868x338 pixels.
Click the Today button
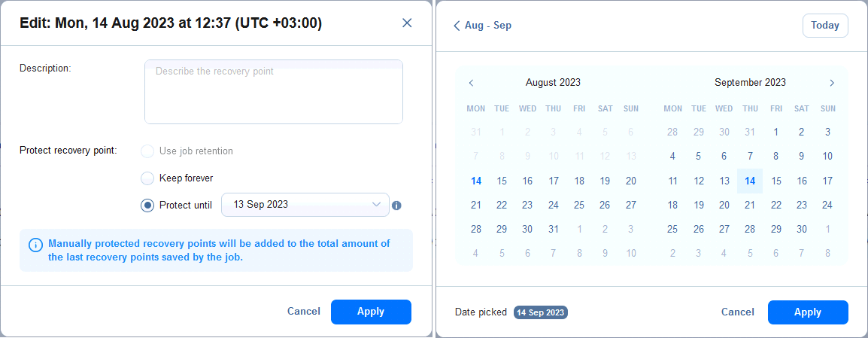(x=825, y=26)
